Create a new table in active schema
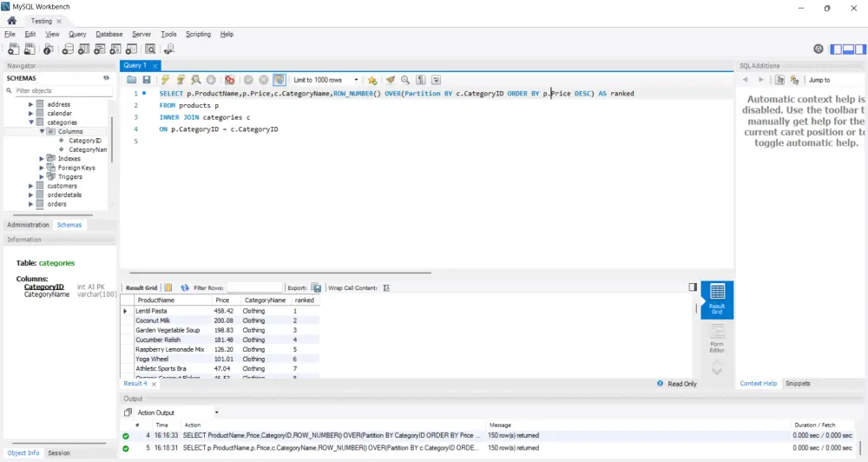 pos(83,49)
